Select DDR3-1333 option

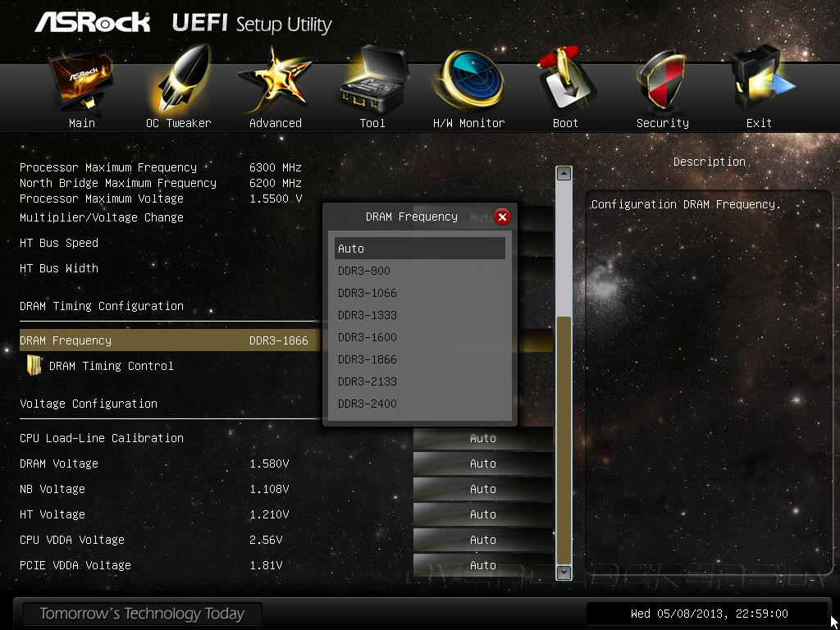(420, 315)
